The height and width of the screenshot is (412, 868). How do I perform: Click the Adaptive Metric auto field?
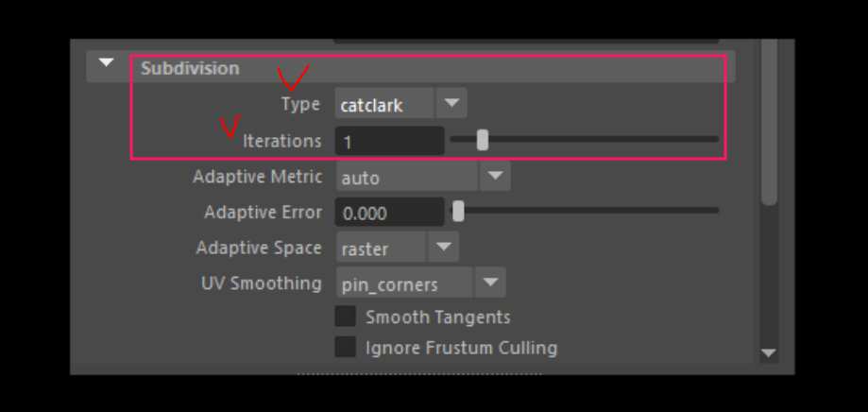[x=407, y=176]
